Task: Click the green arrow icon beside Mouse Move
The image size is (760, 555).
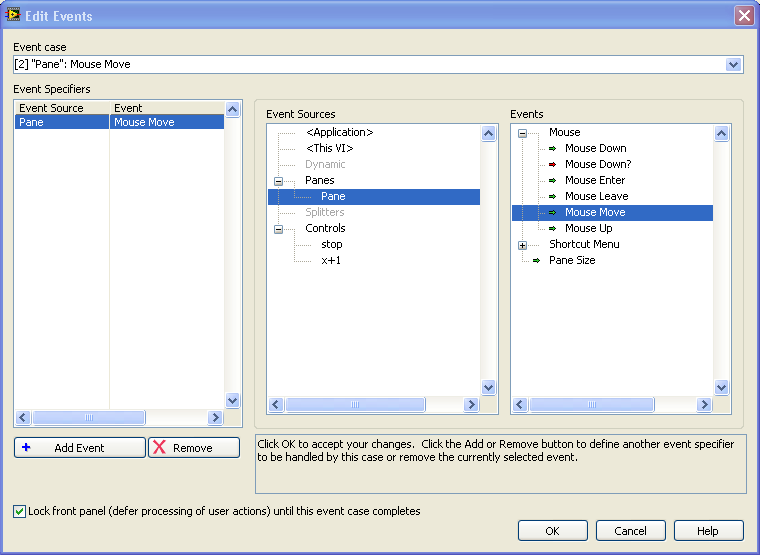Action: pyautogui.click(x=552, y=212)
